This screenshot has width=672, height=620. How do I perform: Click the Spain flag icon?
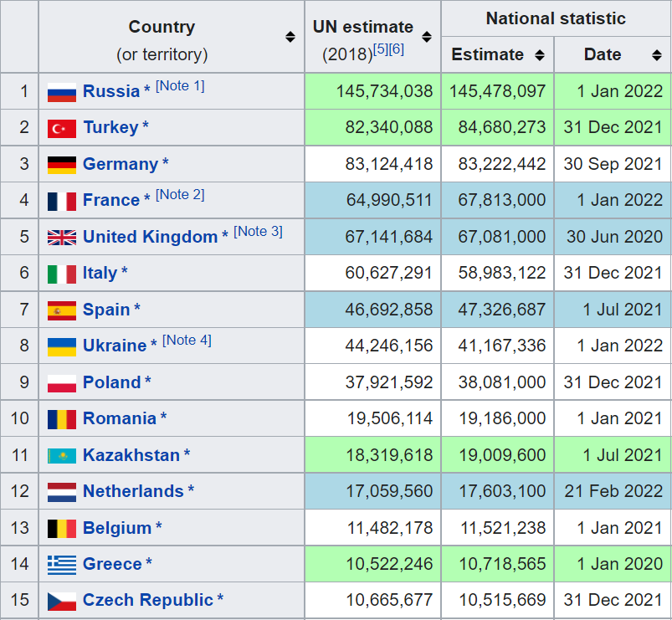tap(62, 310)
